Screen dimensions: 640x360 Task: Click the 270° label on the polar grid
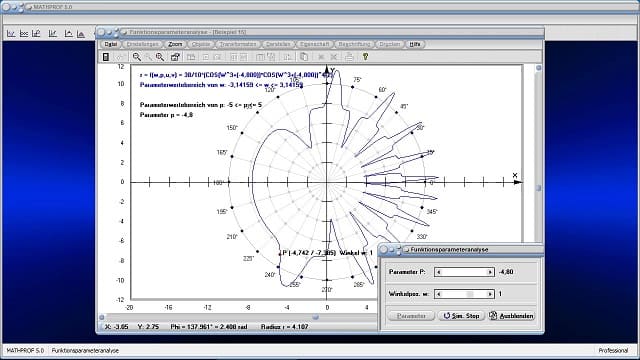click(327, 290)
